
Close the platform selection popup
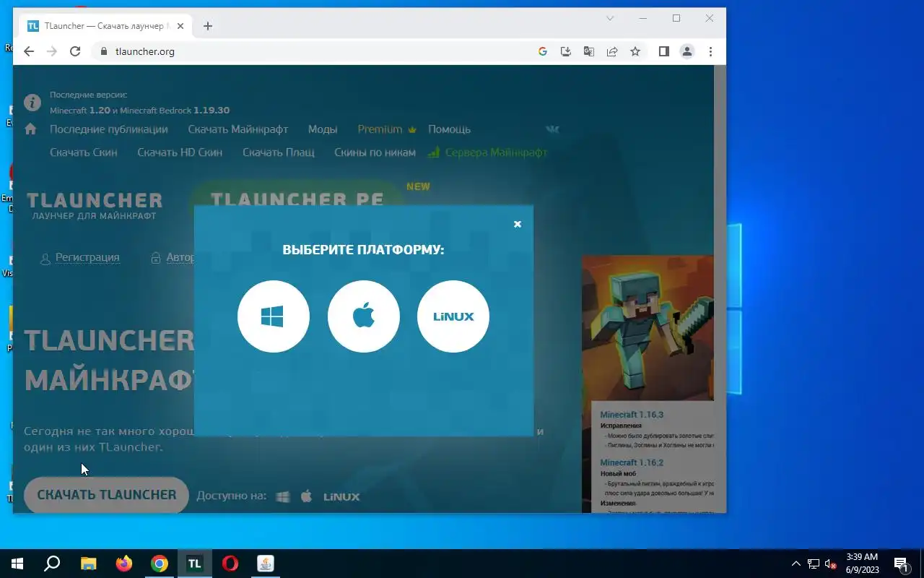(x=518, y=224)
